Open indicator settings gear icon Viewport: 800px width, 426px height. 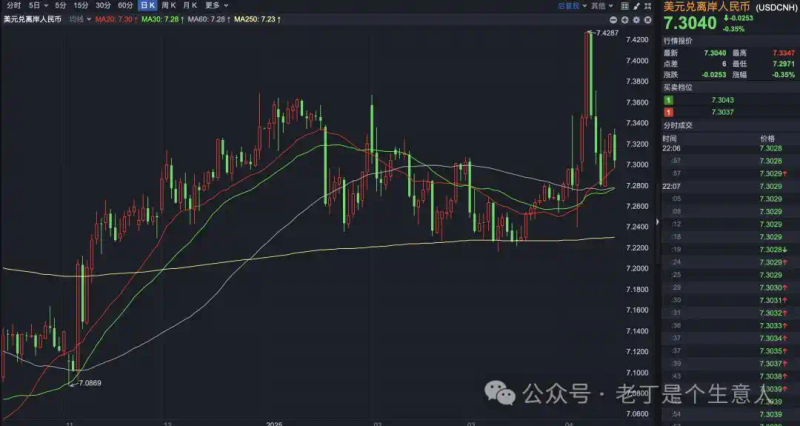coord(636,20)
